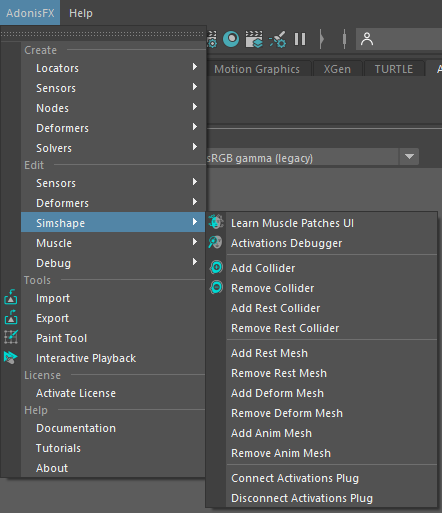Screen dimensions: 442x513
Task: Select Add Rest Collider
Action: click(331, 308)
